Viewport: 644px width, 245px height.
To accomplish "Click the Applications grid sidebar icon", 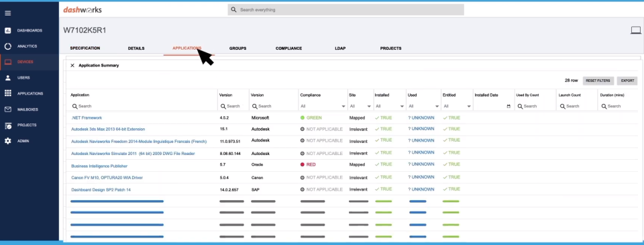I will pyautogui.click(x=8, y=93).
